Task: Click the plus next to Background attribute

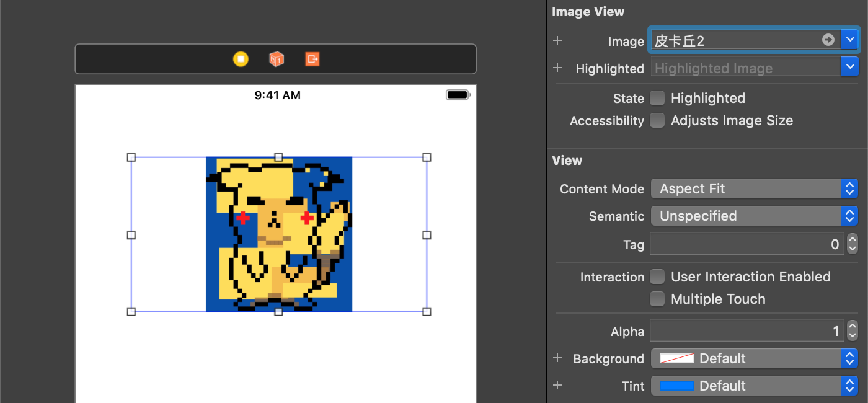Action: (x=557, y=358)
